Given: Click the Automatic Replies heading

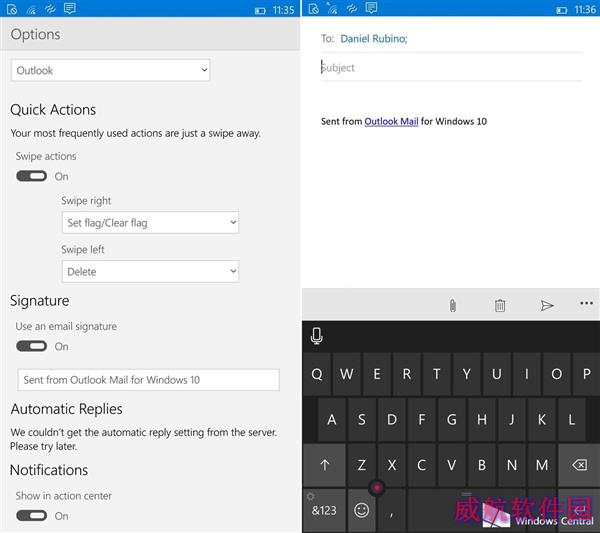Looking at the screenshot, I should click(x=67, y=409).
